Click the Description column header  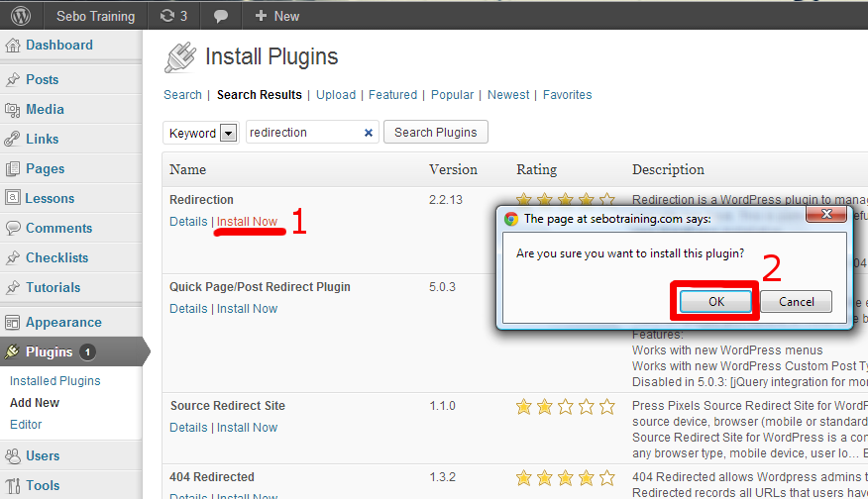point(668,169)
